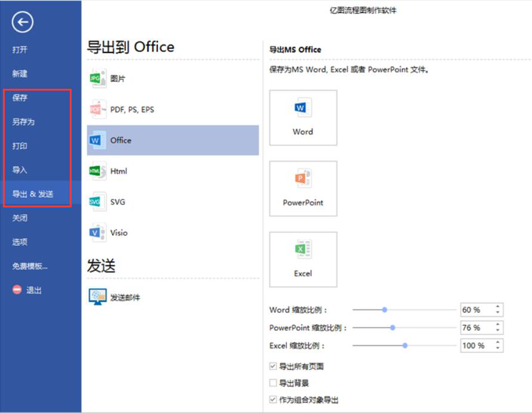Select 另存为 in the sidebar

click(23, 122)
